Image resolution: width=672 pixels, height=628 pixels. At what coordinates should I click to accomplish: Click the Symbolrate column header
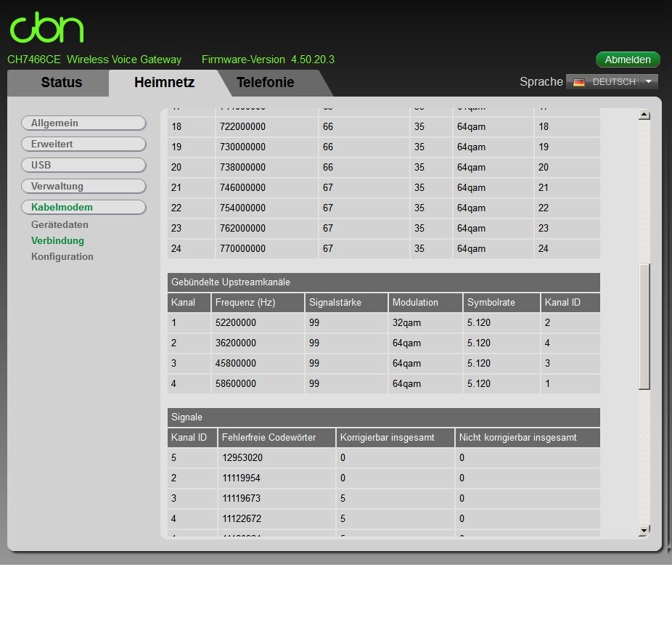501,303
